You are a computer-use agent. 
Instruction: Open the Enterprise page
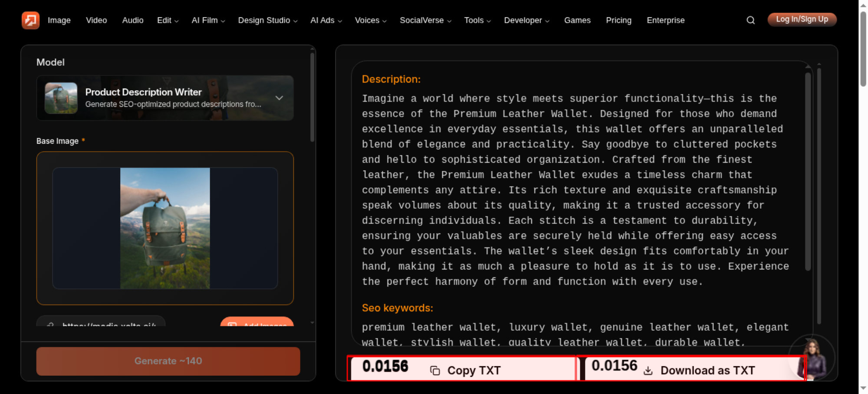click(665, 20)
